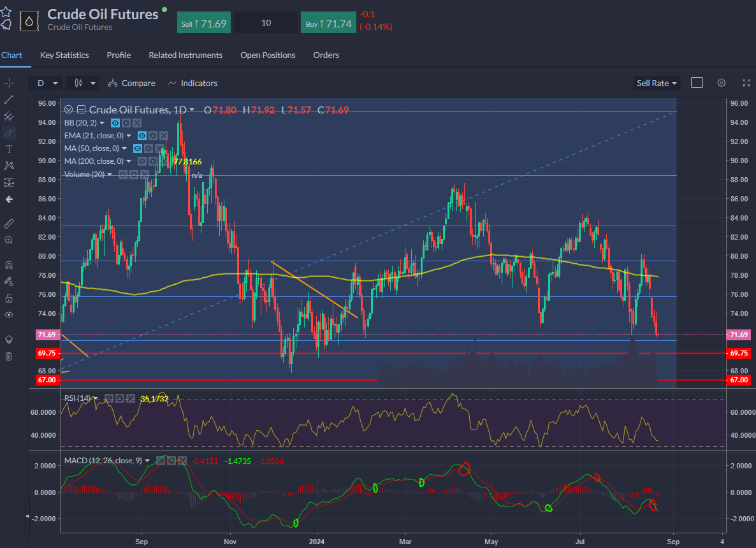Image resolution: width=756 pixels, height=548 pixels.
Task: Enable magnet snapping mode
Action: tap(9, 265)
